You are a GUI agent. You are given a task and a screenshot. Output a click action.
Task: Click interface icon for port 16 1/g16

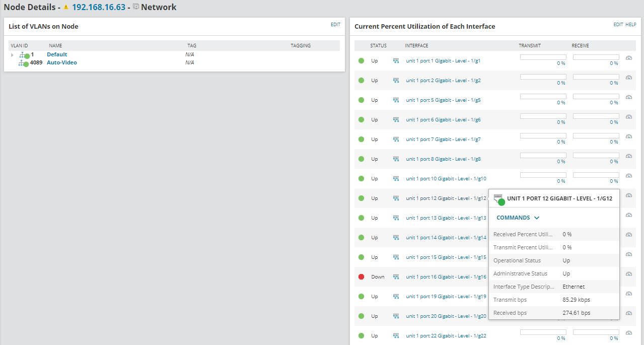click(396, 277)
